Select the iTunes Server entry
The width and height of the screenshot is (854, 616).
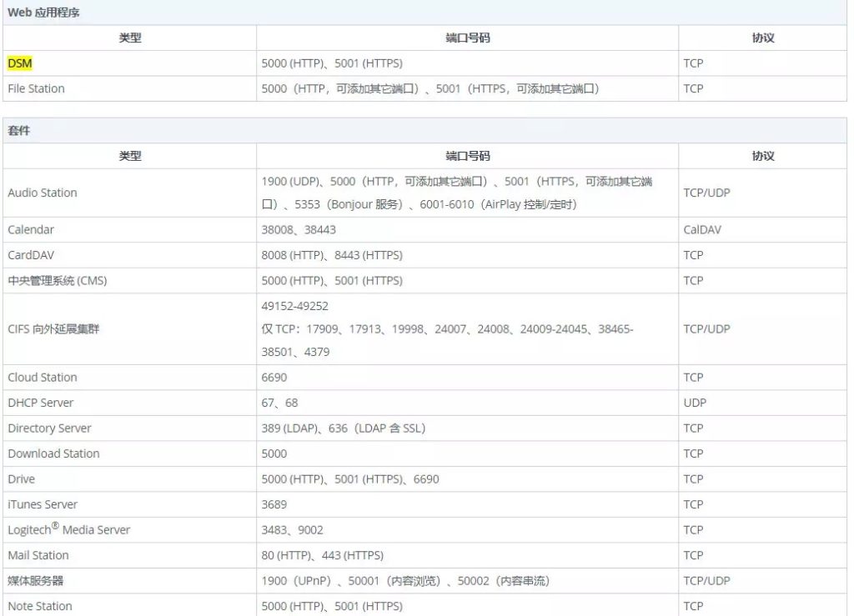43,504
